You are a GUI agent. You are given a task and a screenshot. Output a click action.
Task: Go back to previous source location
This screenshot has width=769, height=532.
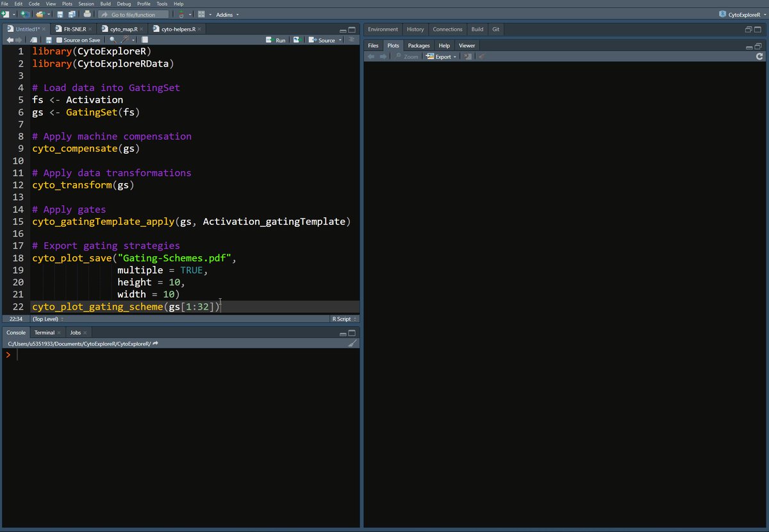(10, 40)
